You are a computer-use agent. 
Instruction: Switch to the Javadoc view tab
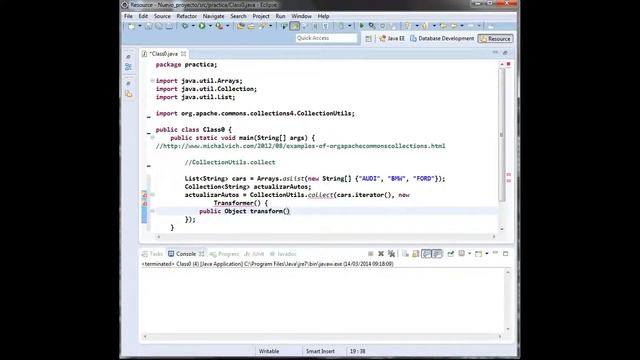point(283,254)
